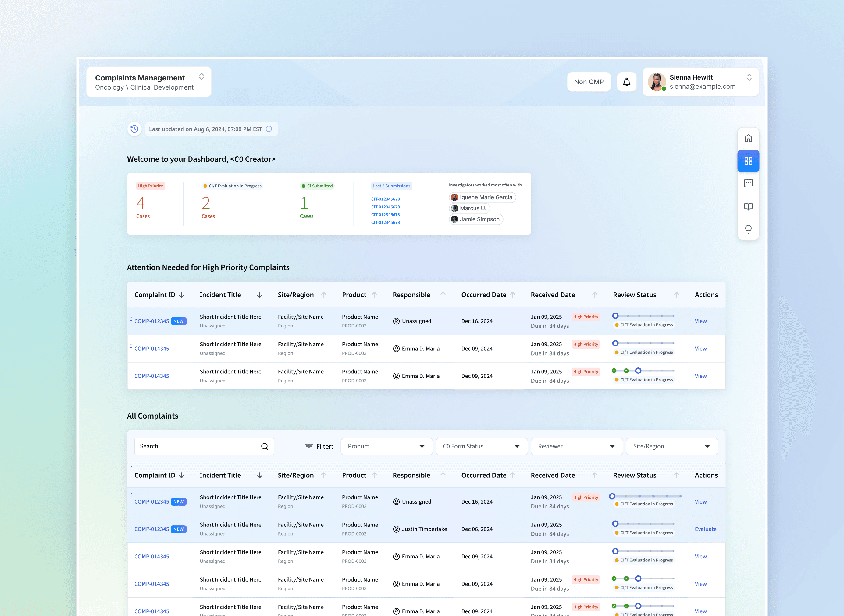Click the refresh history clock icon
This screenshot has height=616, width=844.
pos(134,129)
